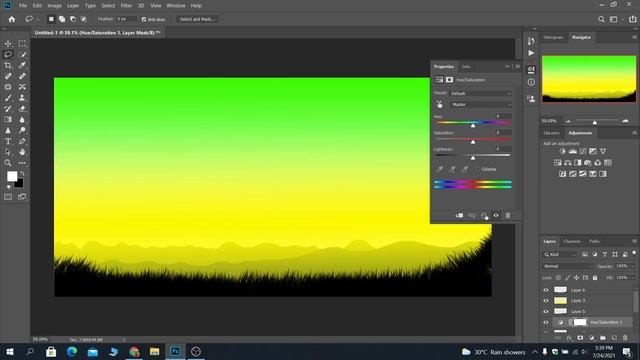This screenshot has width=640, height=360.
Task: Enable the Colorize checkbox
Action: [478, 169]
